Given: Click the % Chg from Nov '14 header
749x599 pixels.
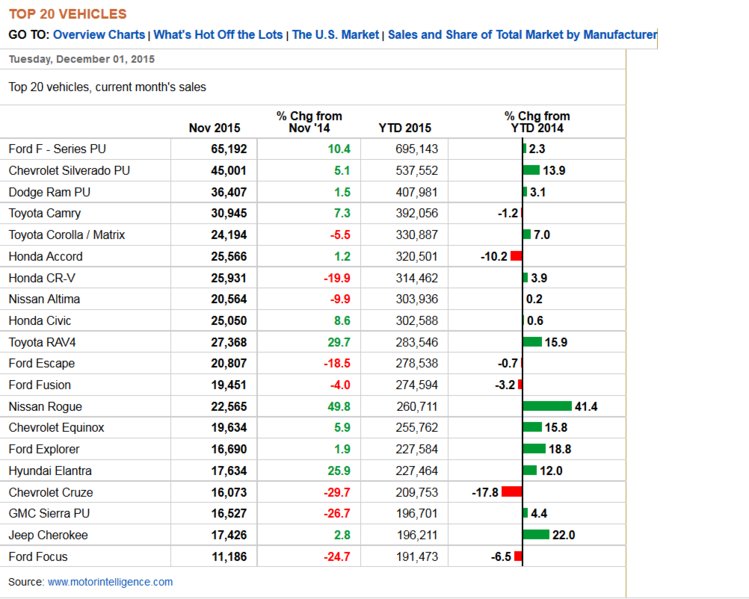Looking at the screenshot, I should pyautogui.click(x=309, y=122).
